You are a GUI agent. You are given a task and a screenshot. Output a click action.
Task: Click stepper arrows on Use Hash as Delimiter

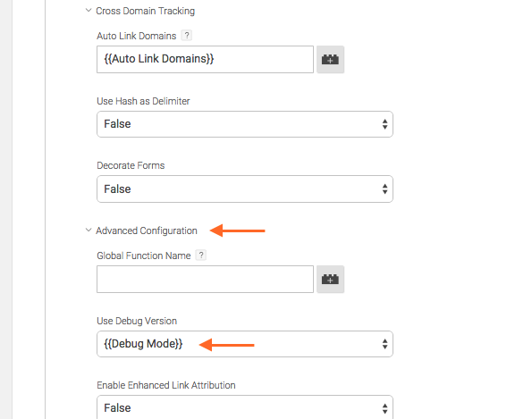coord(384,124)
